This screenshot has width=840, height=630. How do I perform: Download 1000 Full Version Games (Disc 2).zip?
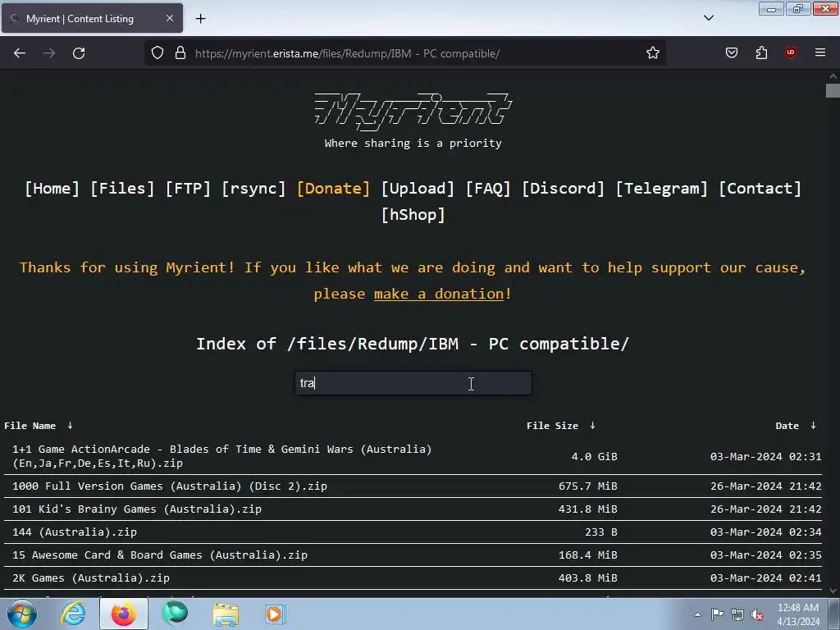pyautogui.click(x=169, y=486)
